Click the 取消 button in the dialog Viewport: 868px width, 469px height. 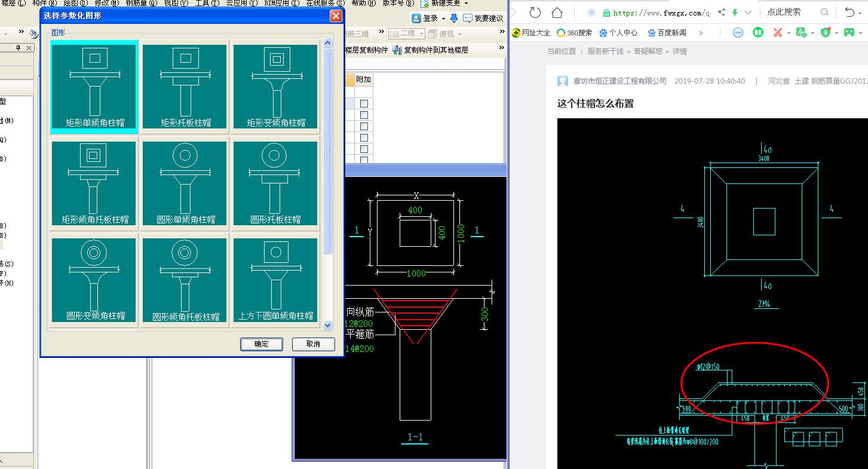coord(313,344)
